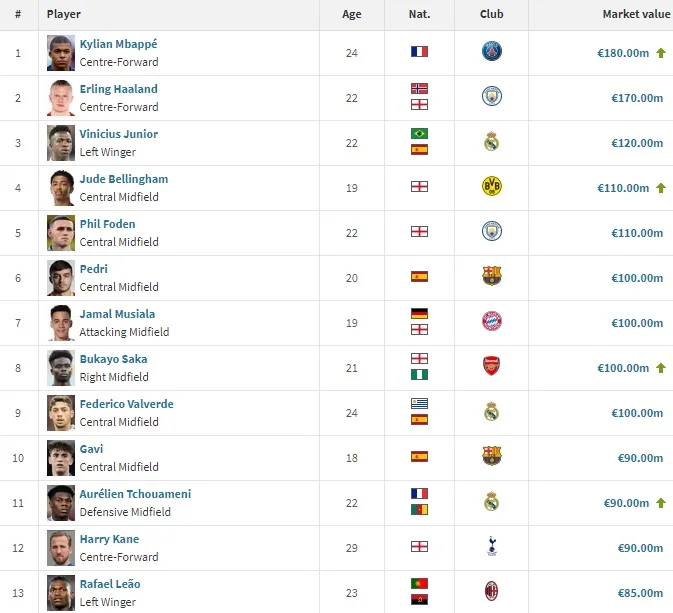Click Arsenal club crest icon
The height and width of the screenshot is (613, 673).
point(491,367)
